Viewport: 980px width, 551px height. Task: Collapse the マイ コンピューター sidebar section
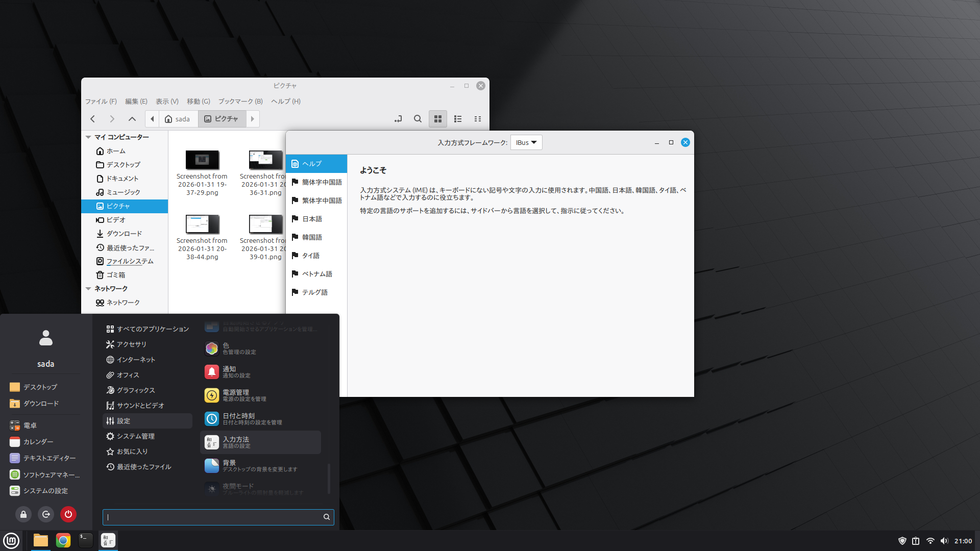tap(88, 137)
